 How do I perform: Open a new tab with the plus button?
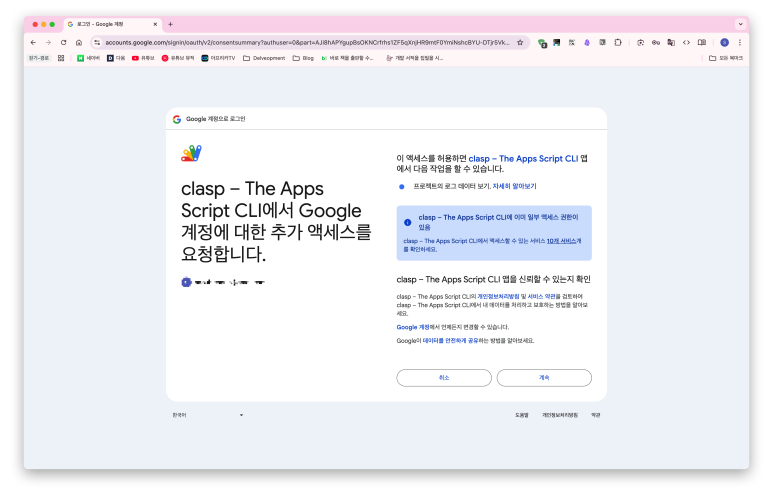(170, 24)
